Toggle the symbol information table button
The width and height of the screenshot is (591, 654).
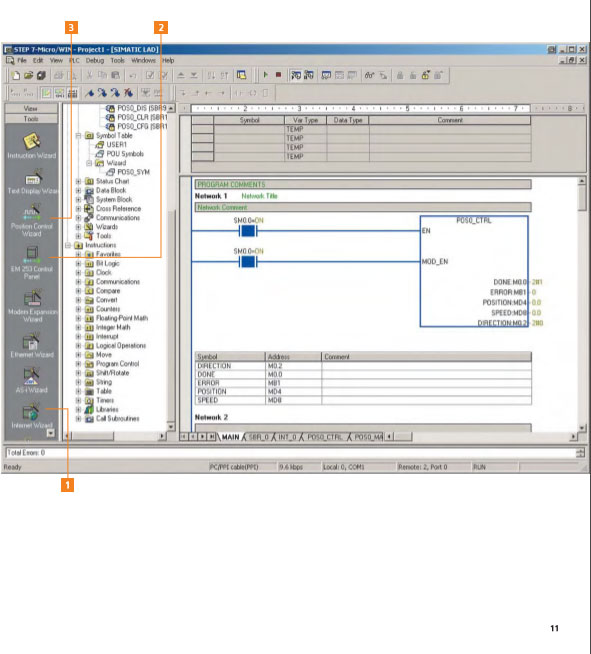click(x=73, y=93)
